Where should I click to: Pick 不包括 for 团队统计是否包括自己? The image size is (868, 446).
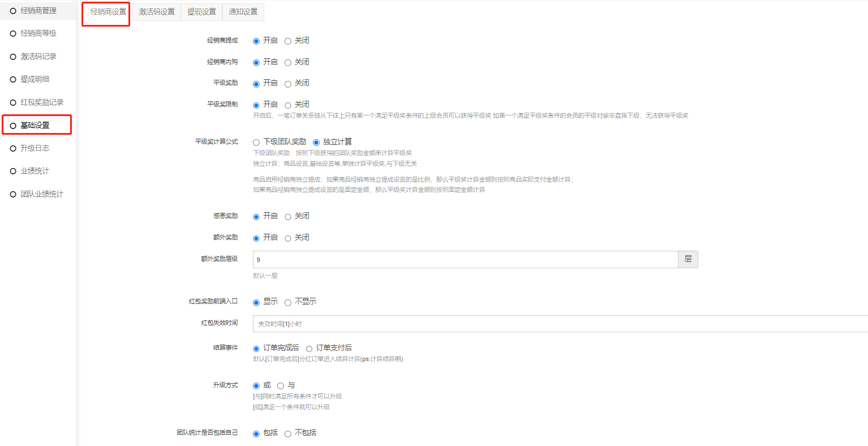(288, 434)
